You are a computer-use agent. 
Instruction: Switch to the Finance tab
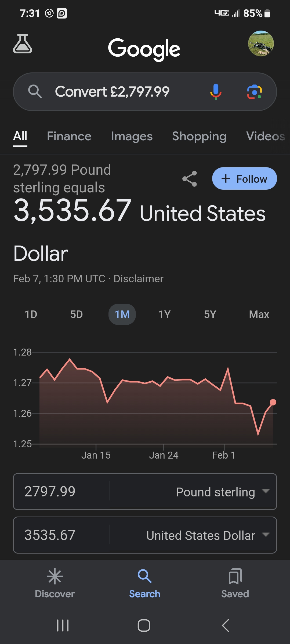point(69,136)
